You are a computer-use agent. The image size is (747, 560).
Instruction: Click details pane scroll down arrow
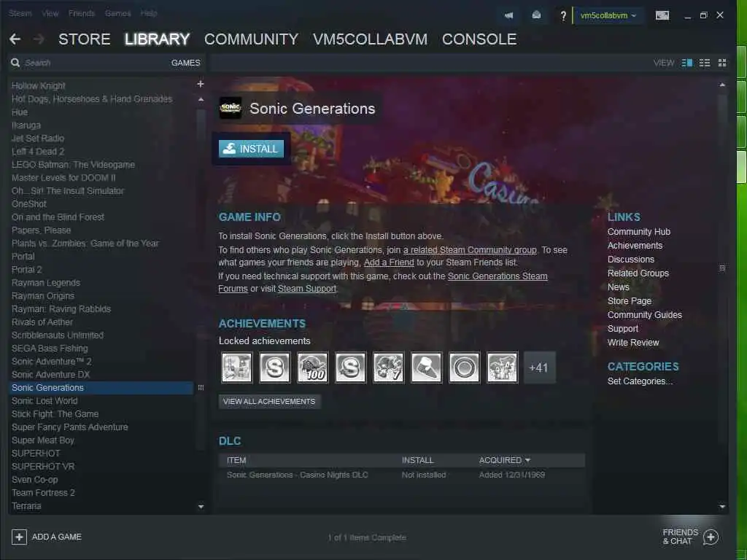[x=722, y=507]
